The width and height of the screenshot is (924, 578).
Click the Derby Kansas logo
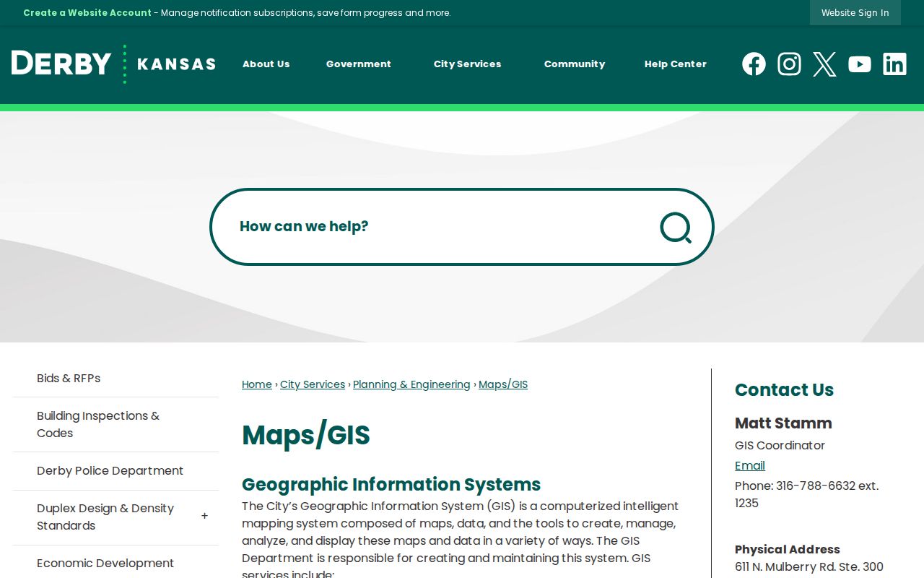point(113,64)
